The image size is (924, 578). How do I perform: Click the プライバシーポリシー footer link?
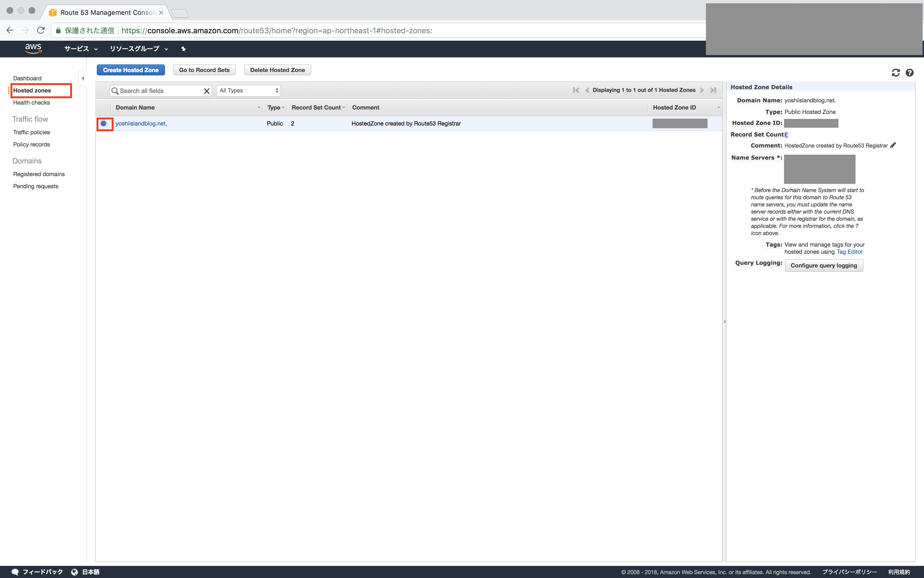point(849,572)
